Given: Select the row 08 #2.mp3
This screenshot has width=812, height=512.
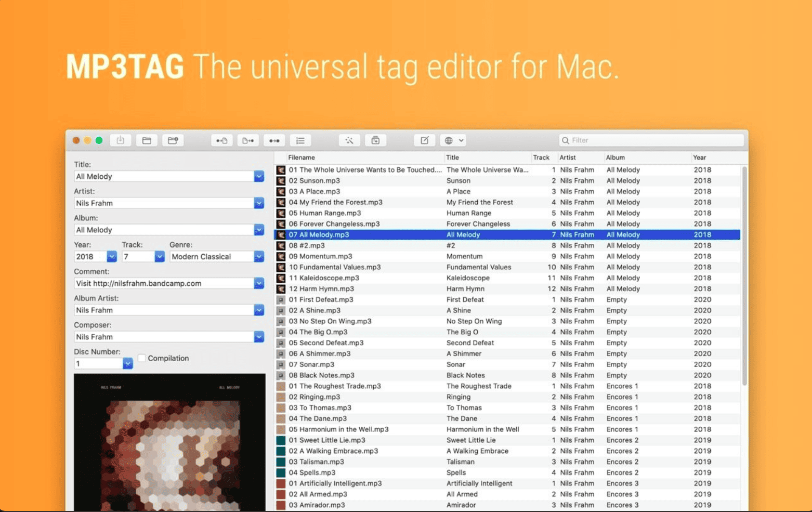Looking at the screenshot, I should click(x=507, y=246).
